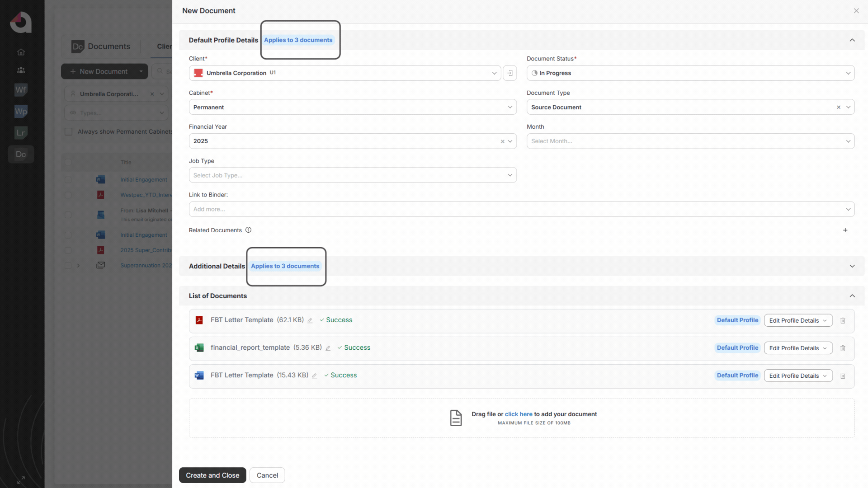
Task: Rename financial_report_template with pencil icon
Action: [328, 348]
